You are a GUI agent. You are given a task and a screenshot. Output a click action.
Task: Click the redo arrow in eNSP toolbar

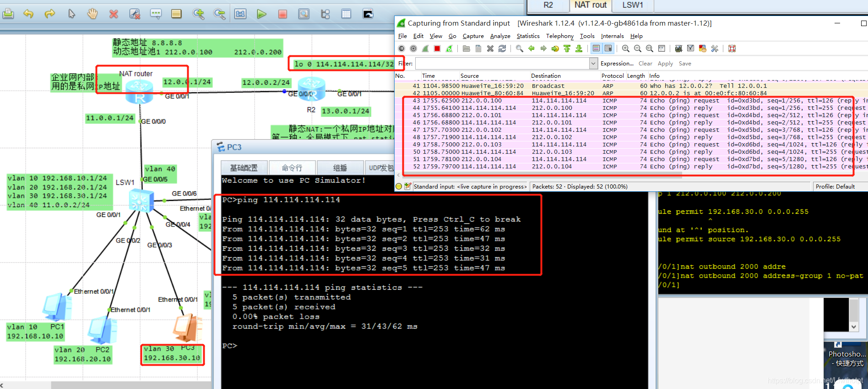(49, 14)
